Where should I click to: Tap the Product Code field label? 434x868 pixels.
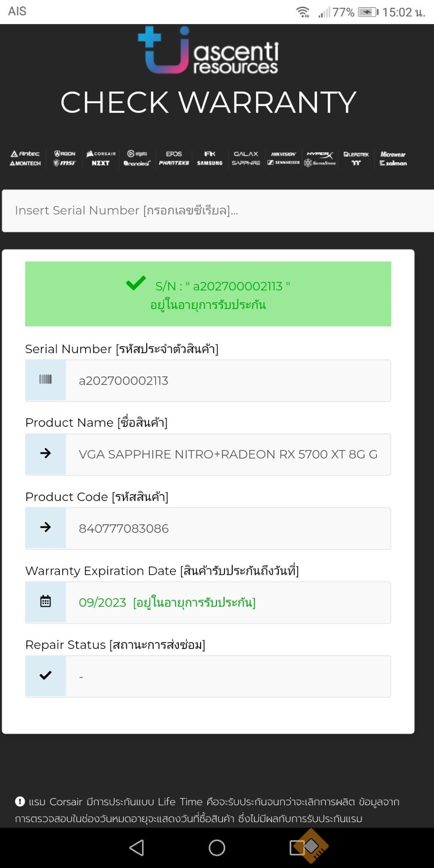pyautogui.click(x=97, y=496)
